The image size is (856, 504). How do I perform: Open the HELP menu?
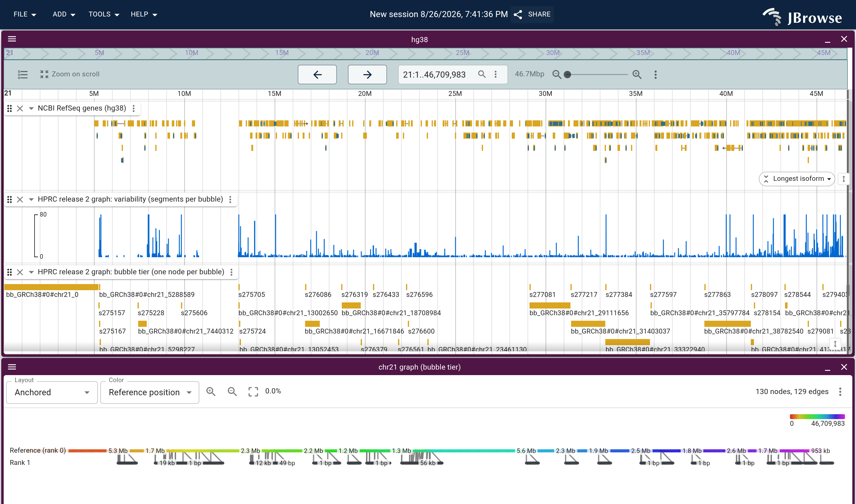(x=144, y=14)
